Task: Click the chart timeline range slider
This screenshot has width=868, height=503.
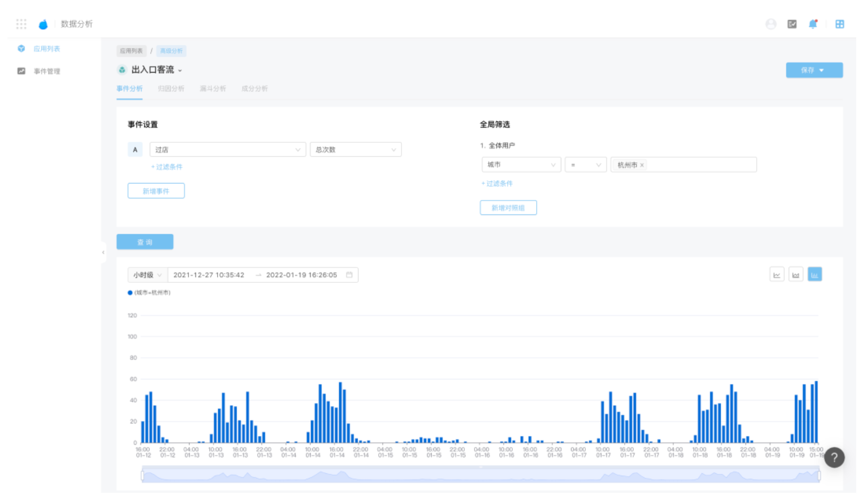Action: 480,475
